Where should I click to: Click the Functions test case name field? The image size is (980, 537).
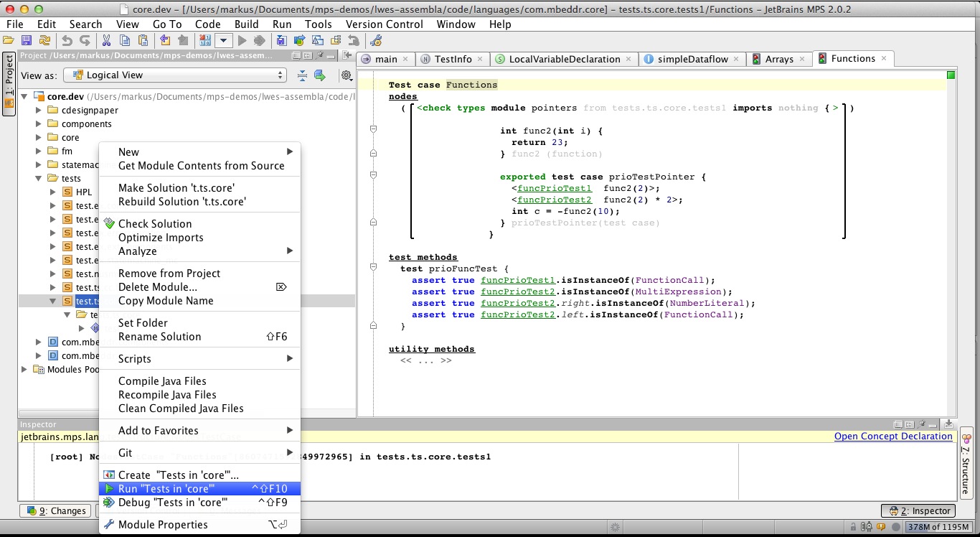point(471,85)
